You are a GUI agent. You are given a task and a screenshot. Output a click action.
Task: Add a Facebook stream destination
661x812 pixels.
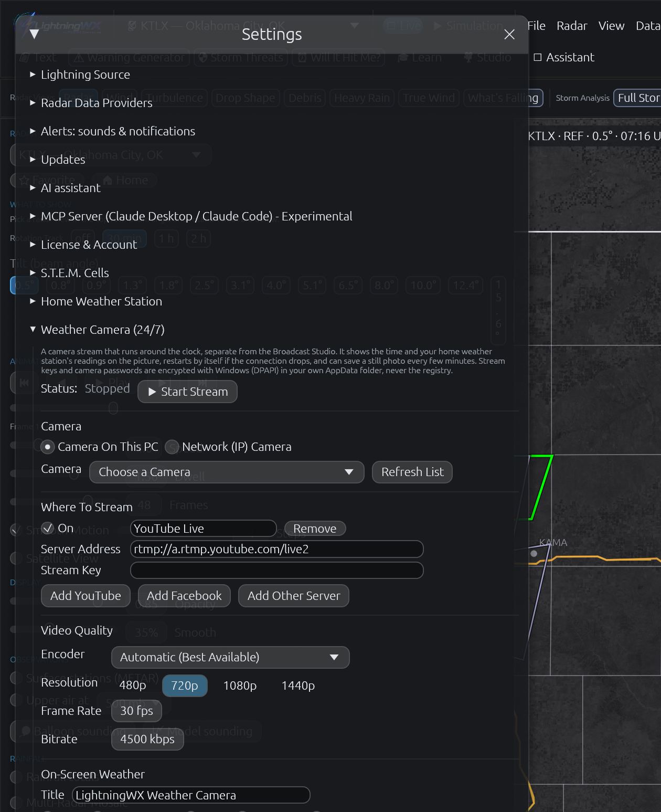[184, 596]
